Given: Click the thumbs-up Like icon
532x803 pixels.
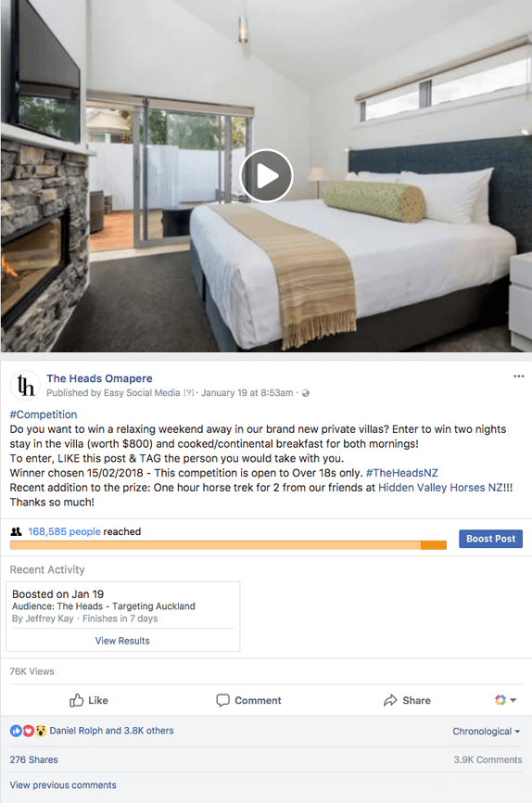Looking at the screenshot, I should [76, 700].
